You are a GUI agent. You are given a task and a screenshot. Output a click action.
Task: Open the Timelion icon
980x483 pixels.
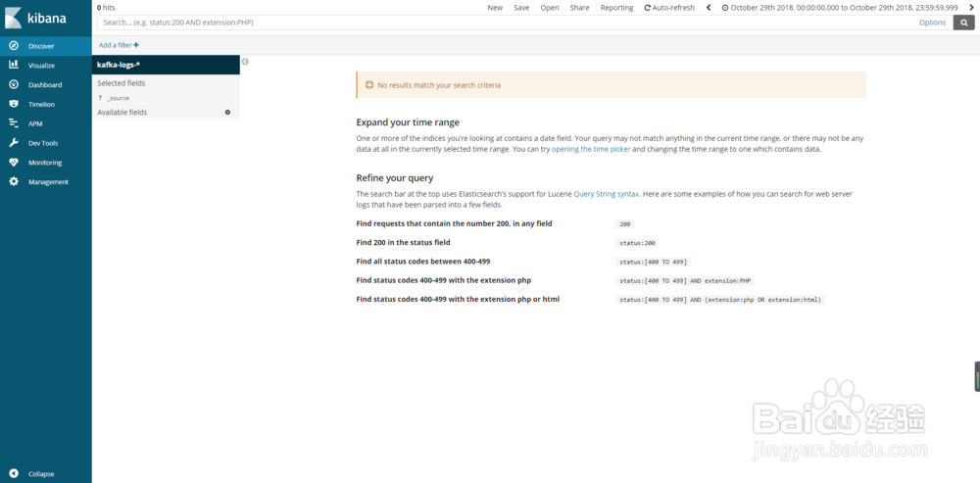pos(14,104)
